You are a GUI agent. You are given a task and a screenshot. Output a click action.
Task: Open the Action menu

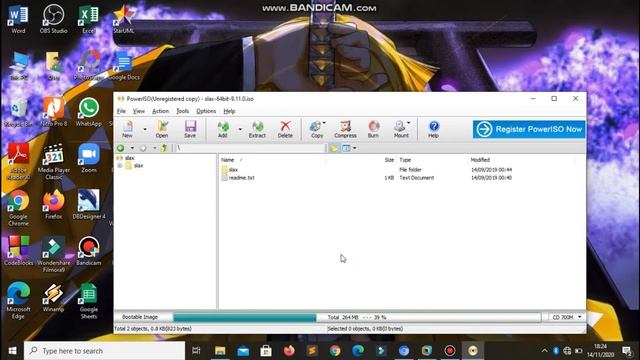click(160, 111)
